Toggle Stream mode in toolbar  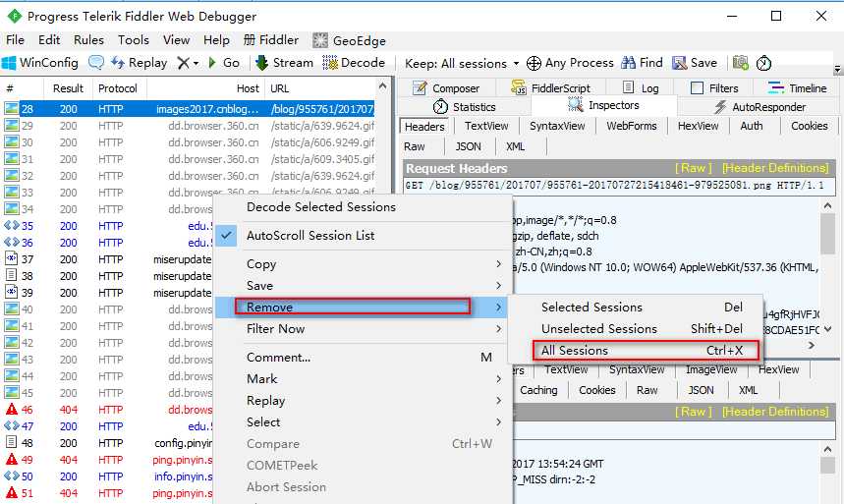click(x=284, y=63)
